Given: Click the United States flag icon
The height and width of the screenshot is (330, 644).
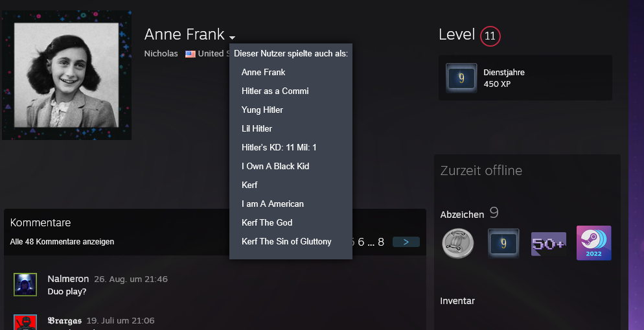Looking at the screenshot, I should pyautogui.click(x=190, y=54).
